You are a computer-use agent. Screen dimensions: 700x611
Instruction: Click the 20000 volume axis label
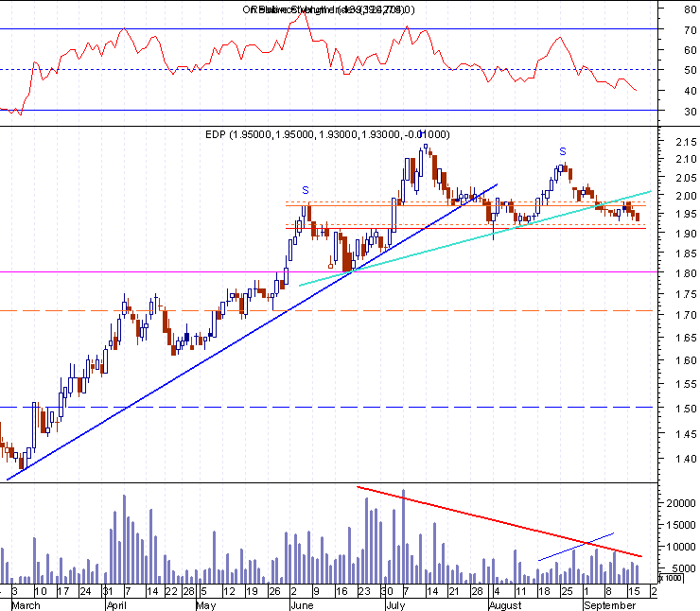681,503
